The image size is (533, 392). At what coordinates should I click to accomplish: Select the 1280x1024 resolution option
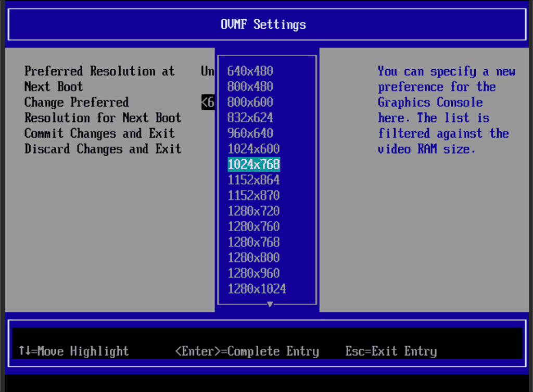point(257,289)
